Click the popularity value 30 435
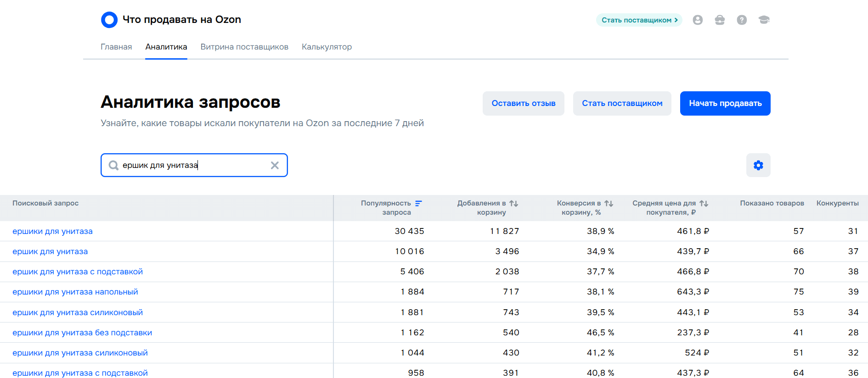Screen dimensions: 868x378 coord(410,231)
